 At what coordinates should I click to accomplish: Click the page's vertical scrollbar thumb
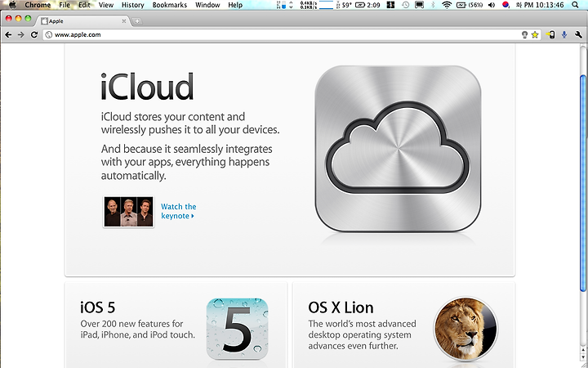583,183
